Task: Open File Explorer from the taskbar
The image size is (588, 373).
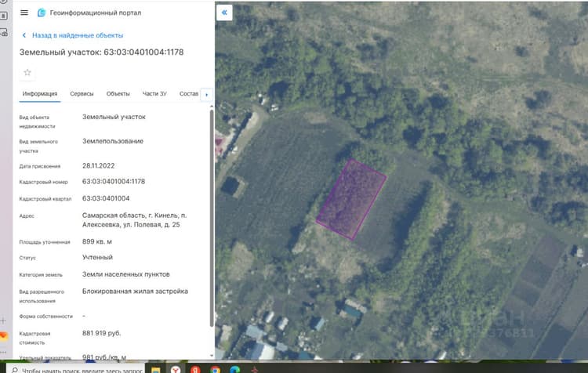Action: [156, 370]
